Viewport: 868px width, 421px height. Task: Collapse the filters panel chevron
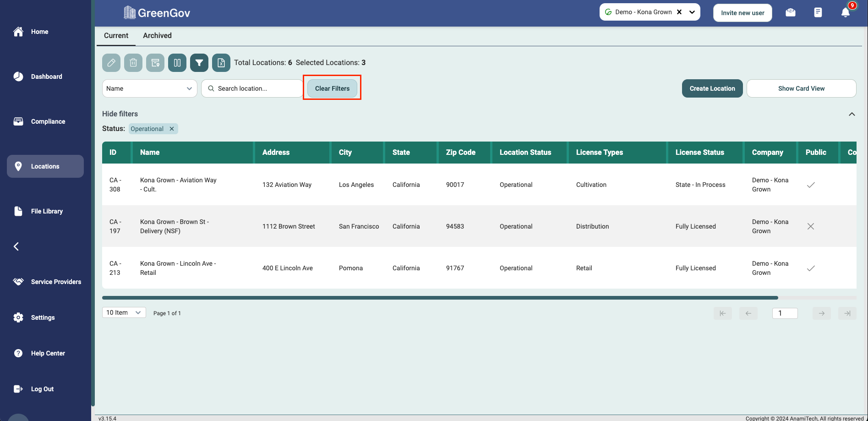pos(852,114)
